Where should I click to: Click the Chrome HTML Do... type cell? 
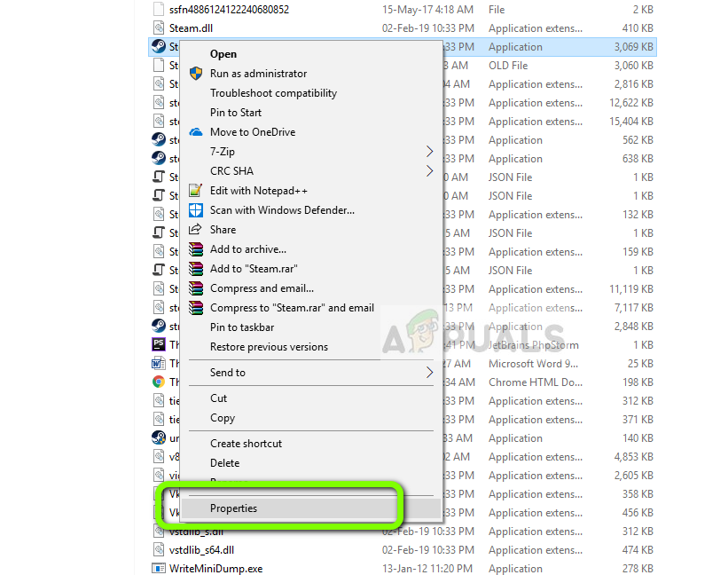pyautogui.click(x=536, y=382)
